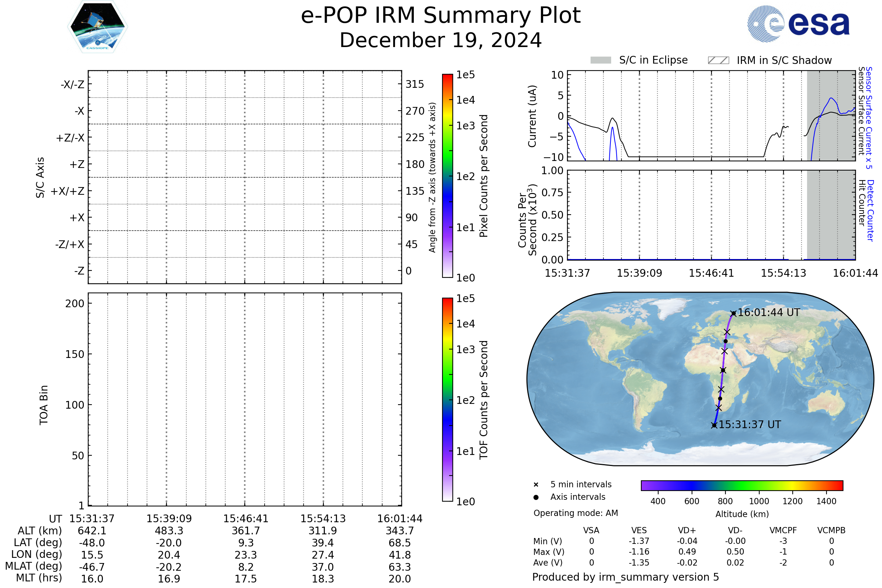The image size is (882, 588).
Task: Click the 5 min intervals cross marker legend
Action: 536,485
